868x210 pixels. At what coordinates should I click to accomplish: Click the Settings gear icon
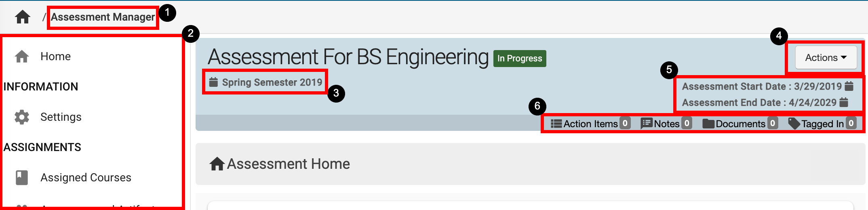pyautogui.click(x=22, y=117)
